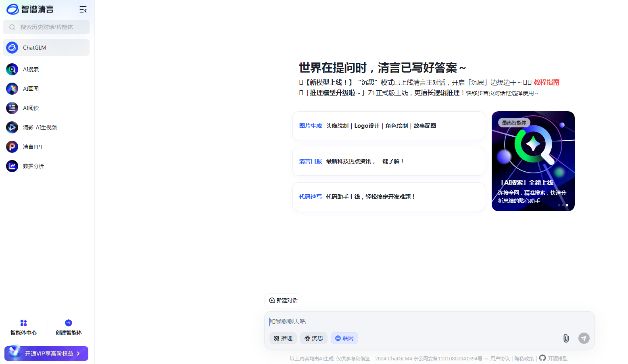Switch to the ChatGLM conversation entry
Screen dimensions: 628x364
(x=34, y=48)
